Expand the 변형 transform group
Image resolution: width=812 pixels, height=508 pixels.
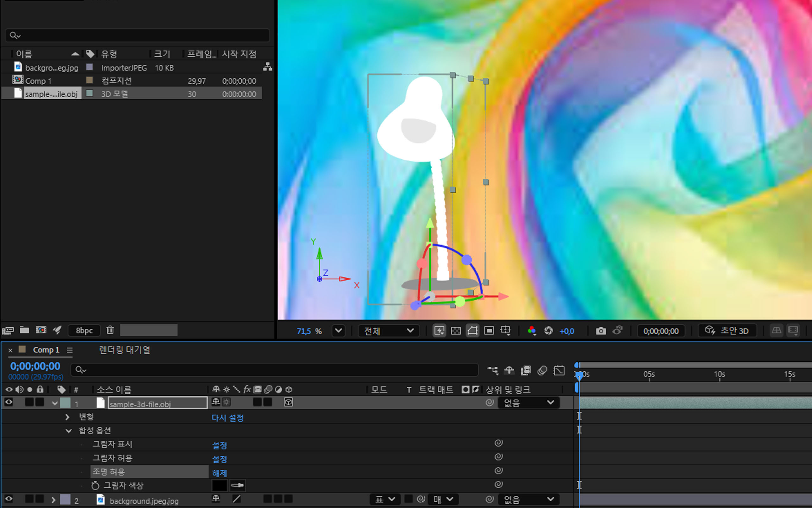click(67, 417)
